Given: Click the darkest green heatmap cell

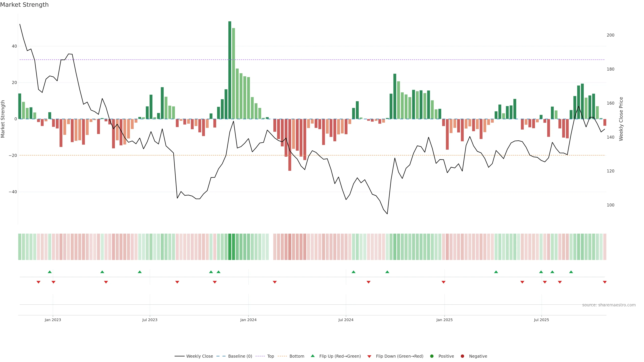Looking at the screenshot, I should [230, 247].
